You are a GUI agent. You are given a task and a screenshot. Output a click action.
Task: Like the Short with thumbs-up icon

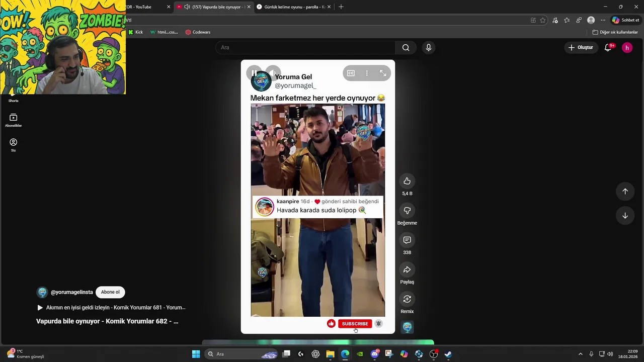pos(407,181)
